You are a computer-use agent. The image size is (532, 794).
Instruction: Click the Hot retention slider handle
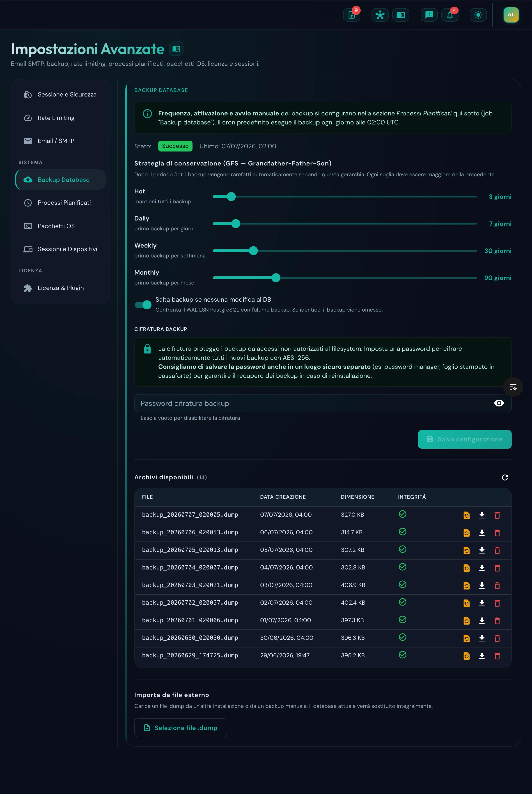(231, 196)
